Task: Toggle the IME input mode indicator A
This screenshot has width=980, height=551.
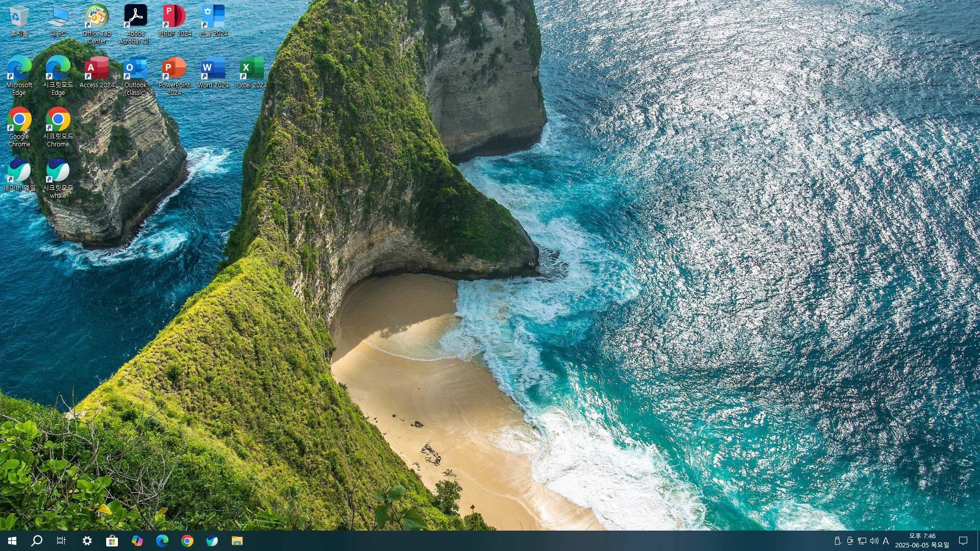Action: pyautogui.click(x=886, y=541)
